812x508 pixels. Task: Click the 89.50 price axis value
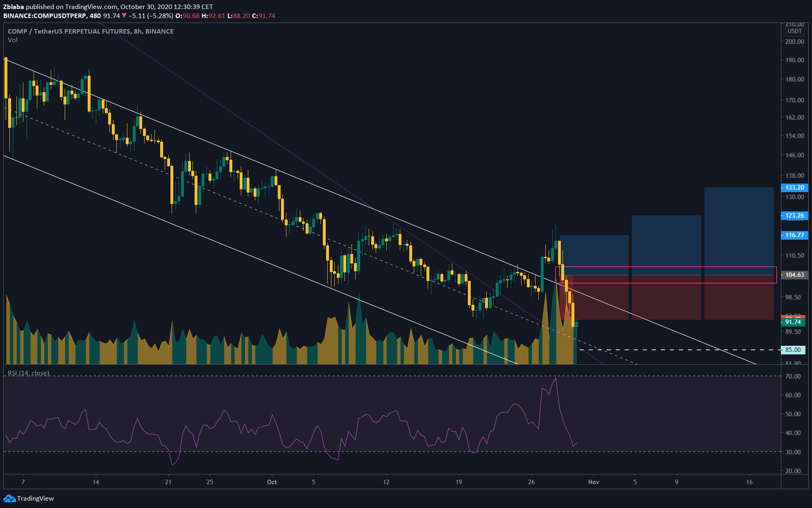point(793,332)
